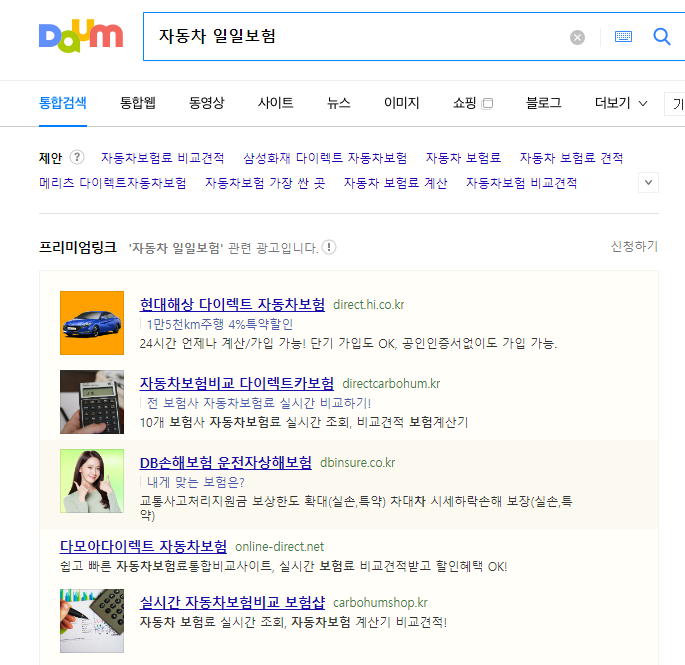The height and width of the screenshot is (665, 685).
Task: Click suggestion 메리츠 다이렉트자동차보험
Action: tap(113, 183)
